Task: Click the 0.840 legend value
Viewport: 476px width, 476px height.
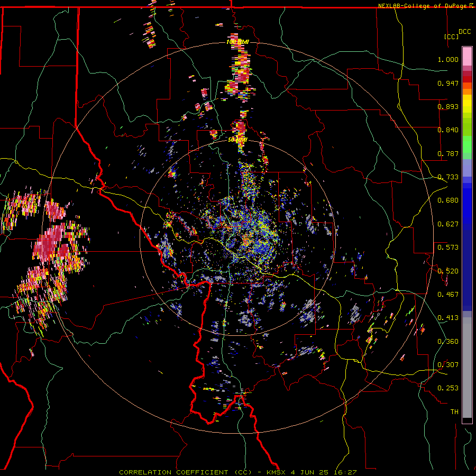Action: pos(448,130)
